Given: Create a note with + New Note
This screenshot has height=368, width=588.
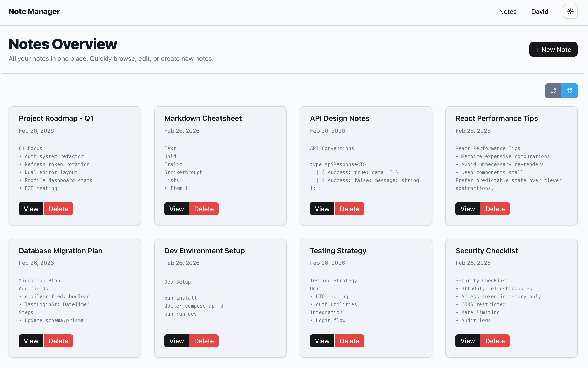Looking at the screenshot, I should (x=553, y=49).
